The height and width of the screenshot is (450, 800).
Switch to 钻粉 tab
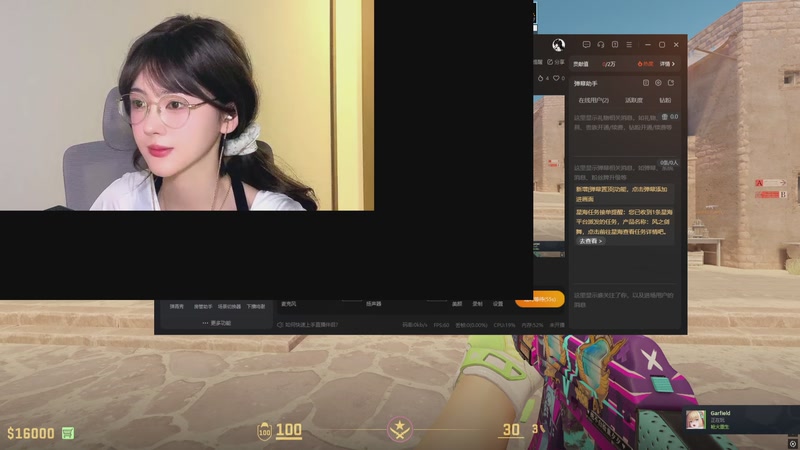pyautogui.click(x=665, y=101)
